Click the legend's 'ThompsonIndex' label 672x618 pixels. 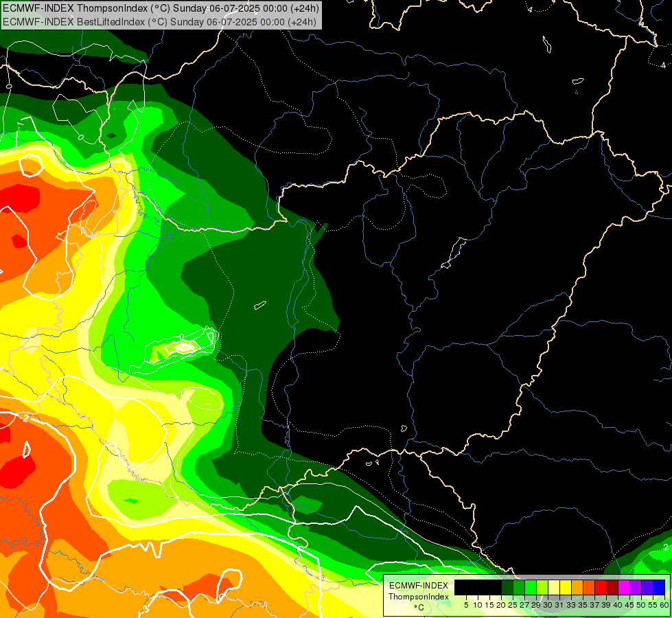419,597
